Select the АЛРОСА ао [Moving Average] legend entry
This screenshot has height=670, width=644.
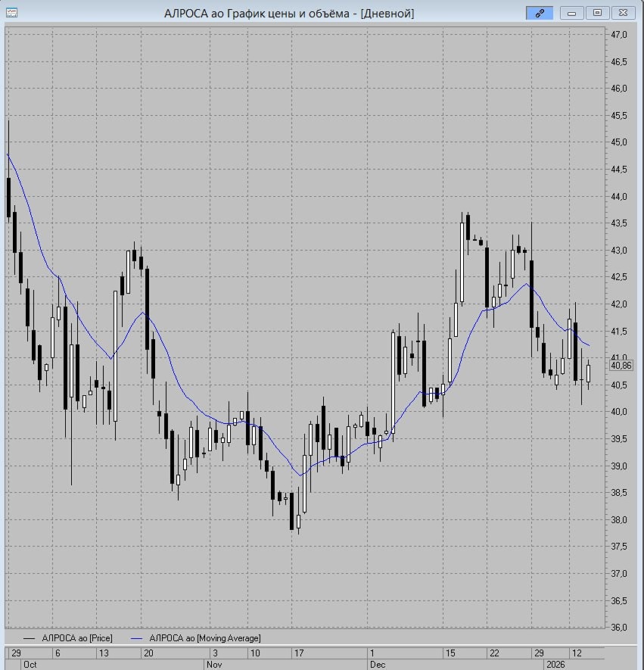(195, 638)
